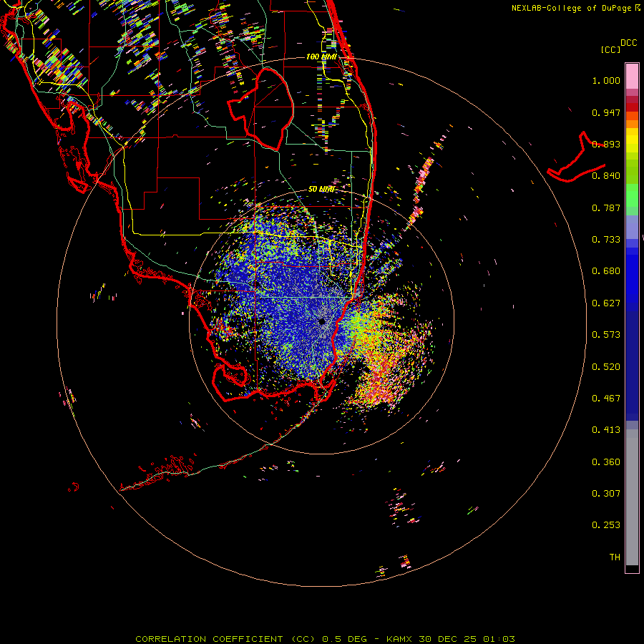This screenshot has height=644, width=644.
Task: Click the 100 NMI range ring label
Action: tap(321, 57)
